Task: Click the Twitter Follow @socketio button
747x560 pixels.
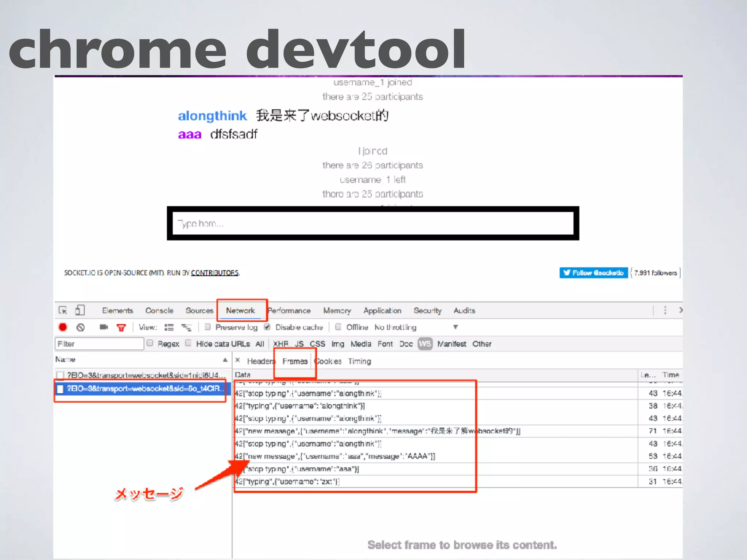Action: click(593, 273)
